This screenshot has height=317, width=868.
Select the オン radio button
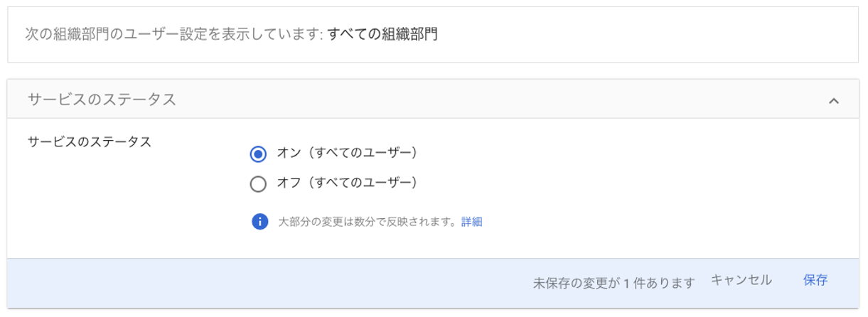tap(258, 154)
